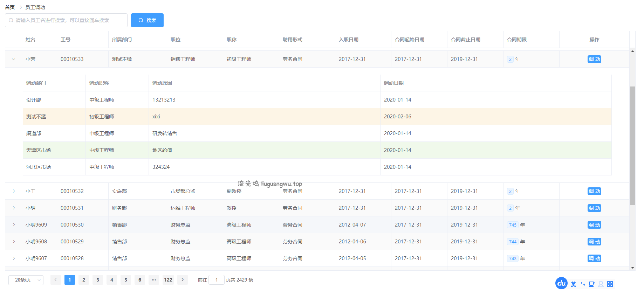Image resolution: width=644 pixels, height=298 pixels.
Task: Expand the 小王 employee row
Action: click(x=14, y=191)
